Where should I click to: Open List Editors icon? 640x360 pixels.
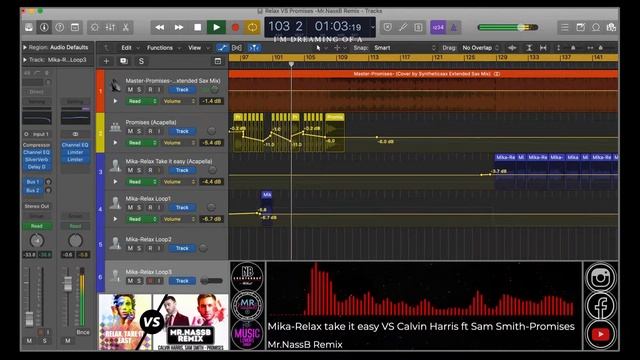pyautogui.click(x=564, y=27)
